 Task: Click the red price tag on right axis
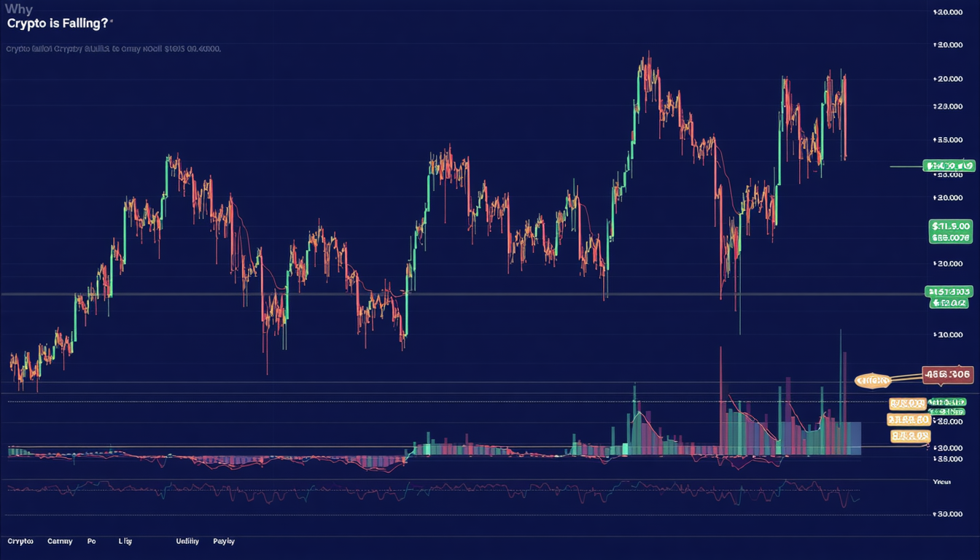[947, 374]
